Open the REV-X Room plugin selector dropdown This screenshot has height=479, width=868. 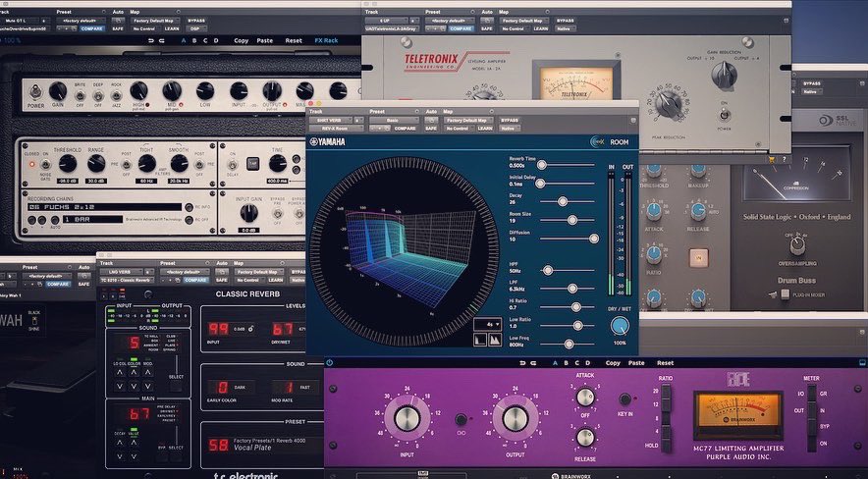pos(337,129)
